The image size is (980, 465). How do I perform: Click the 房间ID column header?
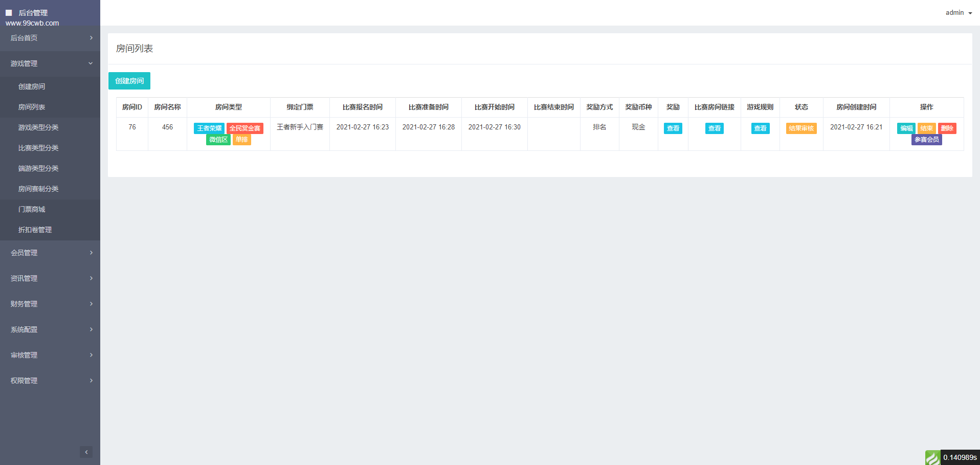coord(132,107)
